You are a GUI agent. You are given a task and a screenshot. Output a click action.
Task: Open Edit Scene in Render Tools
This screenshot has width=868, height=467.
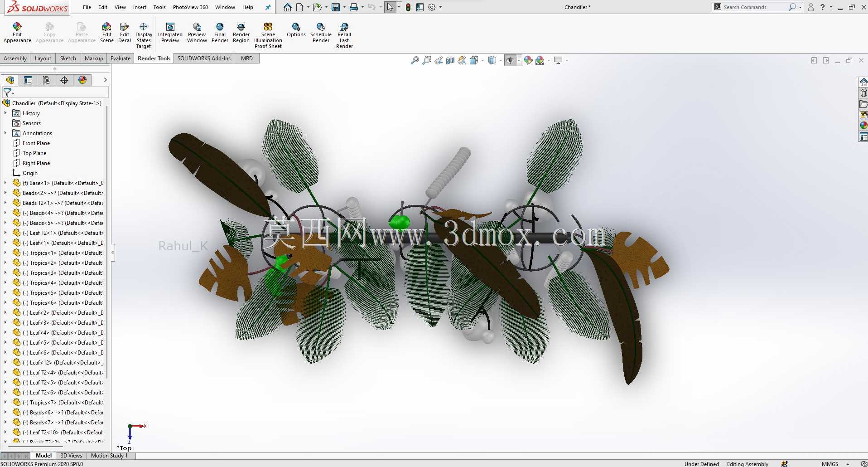tap(107, 33)
